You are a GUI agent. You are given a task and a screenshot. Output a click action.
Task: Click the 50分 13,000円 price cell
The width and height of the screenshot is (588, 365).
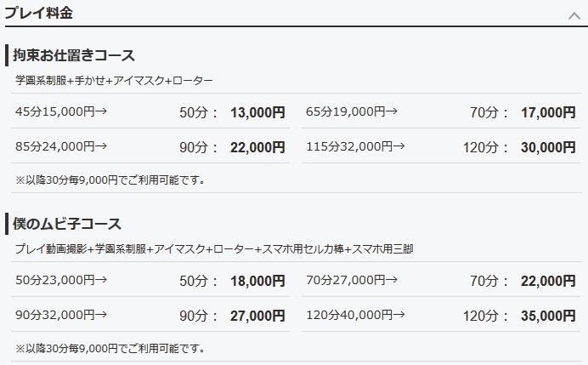click(x=232, y=112)
